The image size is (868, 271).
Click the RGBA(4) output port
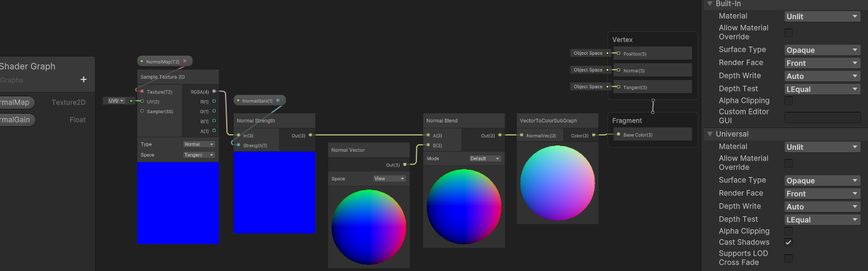(x=214, y=91)
